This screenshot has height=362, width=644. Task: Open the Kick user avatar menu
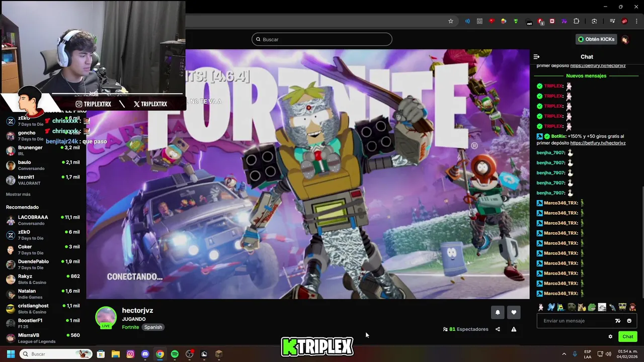[625, 39]
